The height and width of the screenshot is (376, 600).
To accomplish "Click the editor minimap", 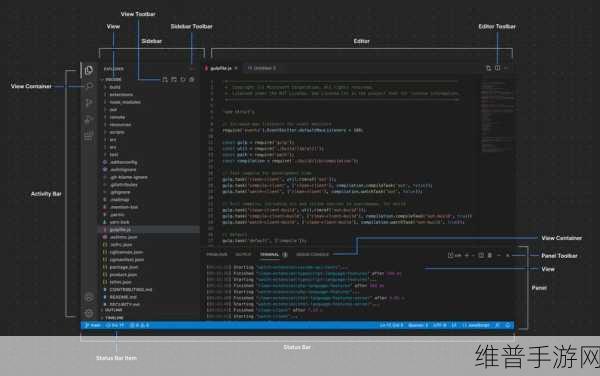I will pyautogui.click(x=497, y=115).
